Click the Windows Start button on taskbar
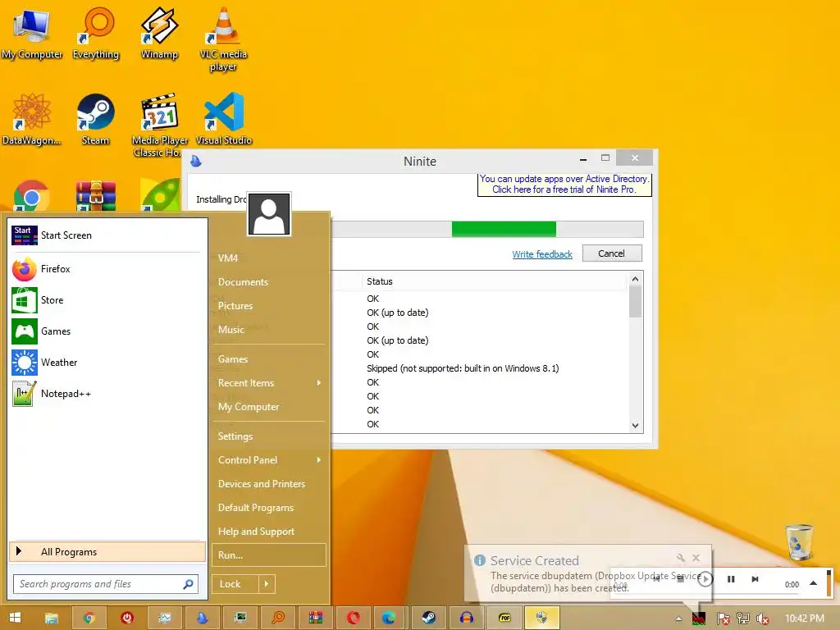Viewport: 840px width, 630px height. [x=15, y=618]
